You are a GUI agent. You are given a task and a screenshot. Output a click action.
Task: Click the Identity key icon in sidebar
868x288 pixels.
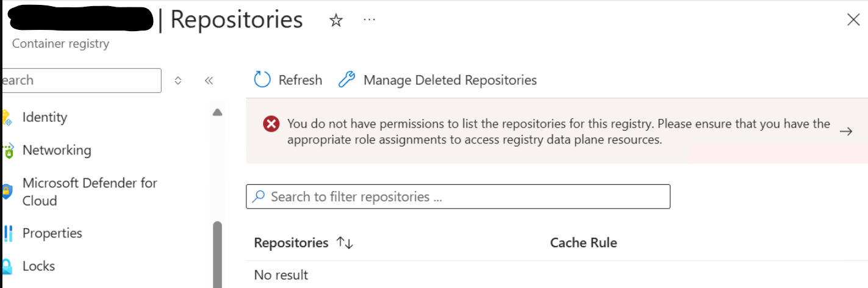pos(5,117)
